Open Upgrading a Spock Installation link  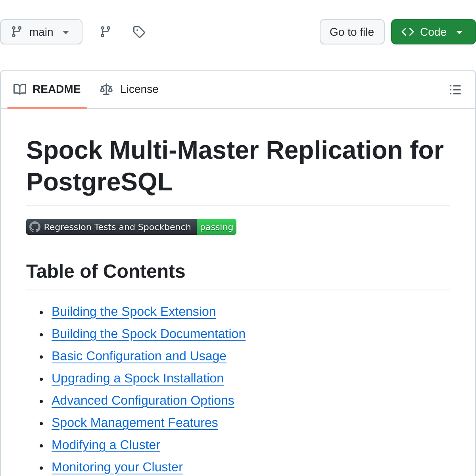click(x=138, y=378)
